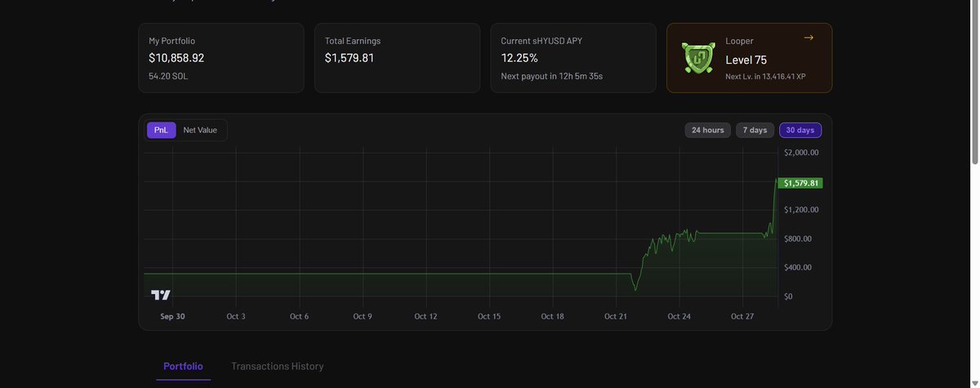Screen dimensions: 980x388
Task: Click the $0 axis label
Action: click(788, 297)
